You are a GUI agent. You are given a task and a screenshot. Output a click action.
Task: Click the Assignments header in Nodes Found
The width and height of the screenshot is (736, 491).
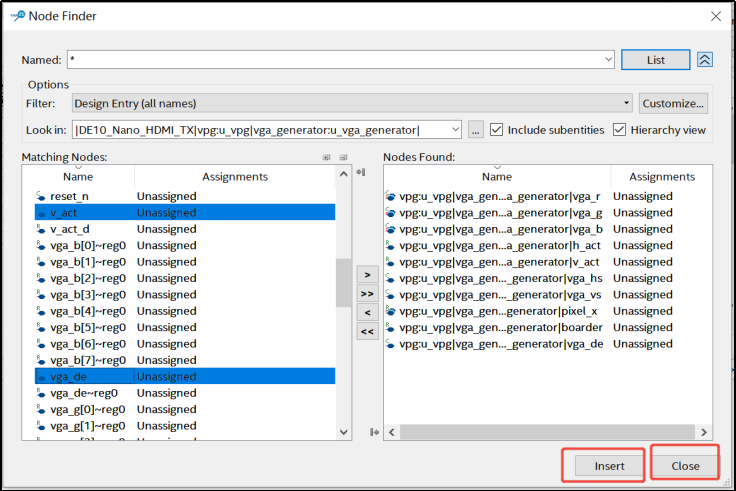tap(662, 176)
